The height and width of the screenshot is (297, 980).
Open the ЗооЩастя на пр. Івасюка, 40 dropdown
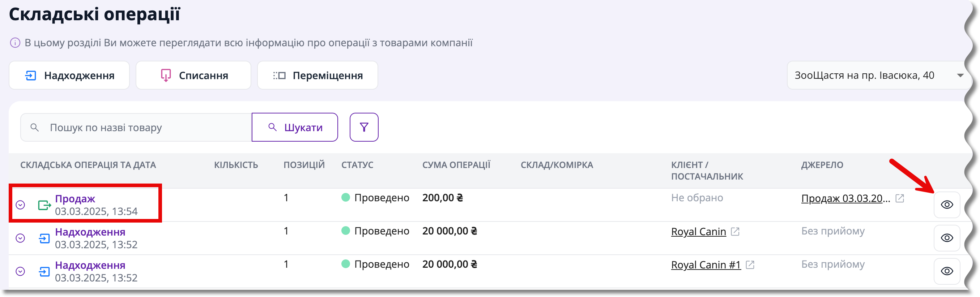pyautogui.click(x=878, y=75)
